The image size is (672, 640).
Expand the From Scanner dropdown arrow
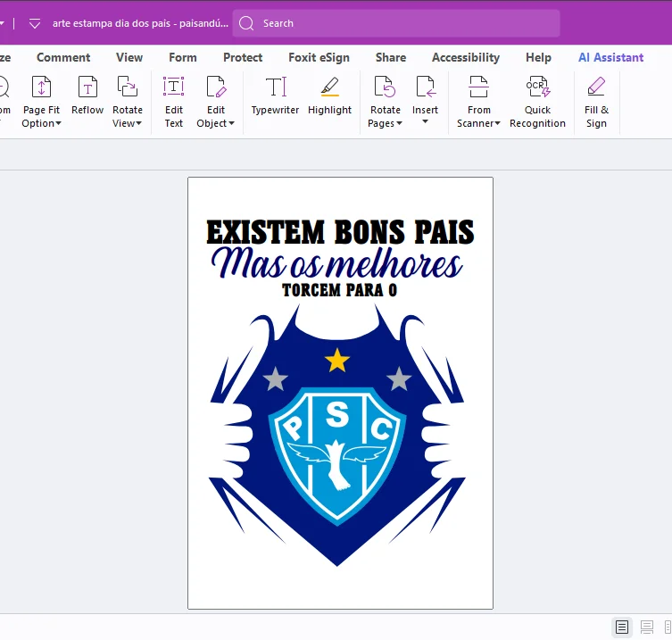[x=498, y=123]
